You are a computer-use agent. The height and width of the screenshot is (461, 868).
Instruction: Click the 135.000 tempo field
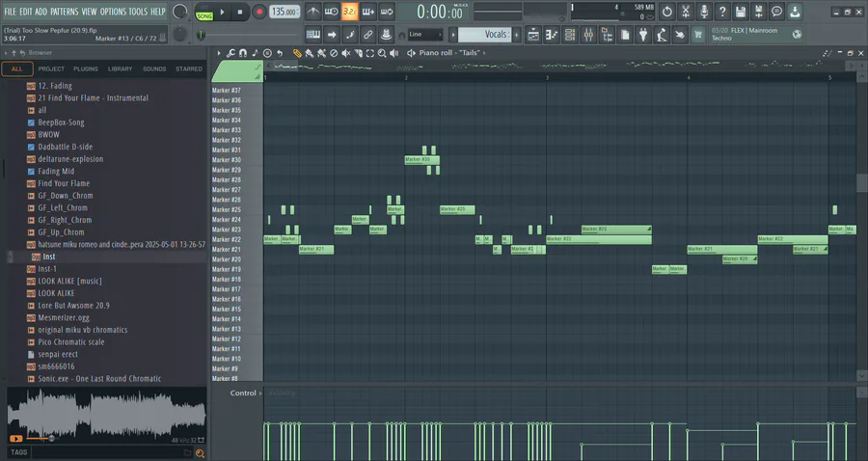click(285, 12)
